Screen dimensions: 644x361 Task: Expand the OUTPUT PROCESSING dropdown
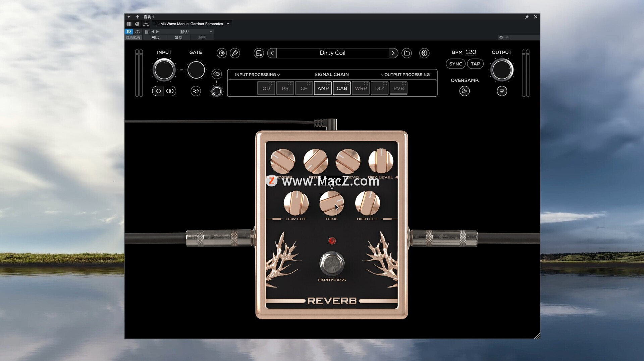click(405, 75)
